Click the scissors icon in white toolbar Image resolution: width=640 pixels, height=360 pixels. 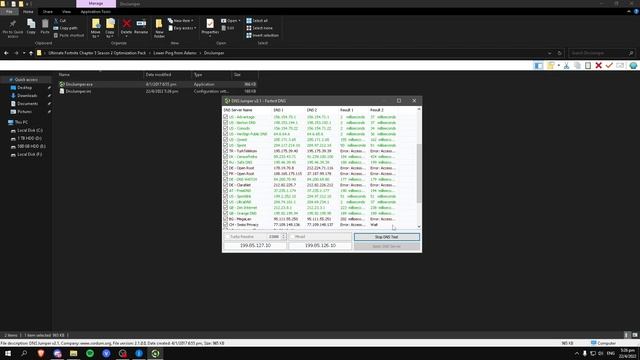(567, 65)
